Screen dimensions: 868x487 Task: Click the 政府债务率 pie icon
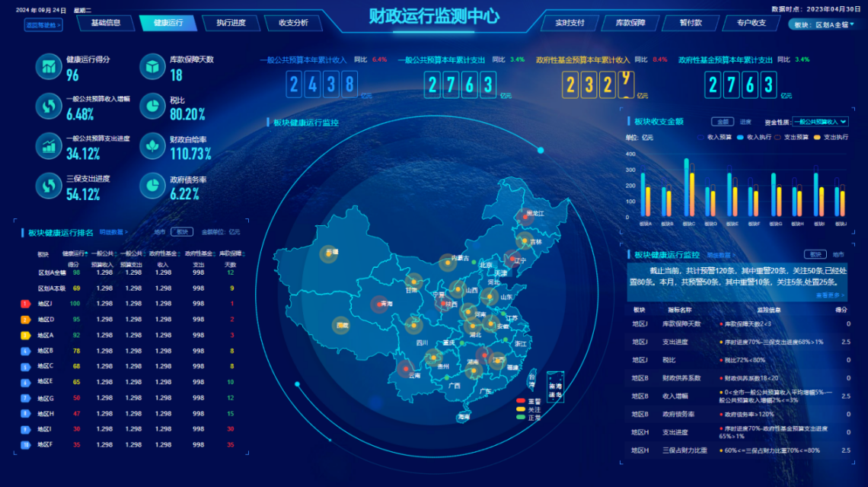coord(152,186)
